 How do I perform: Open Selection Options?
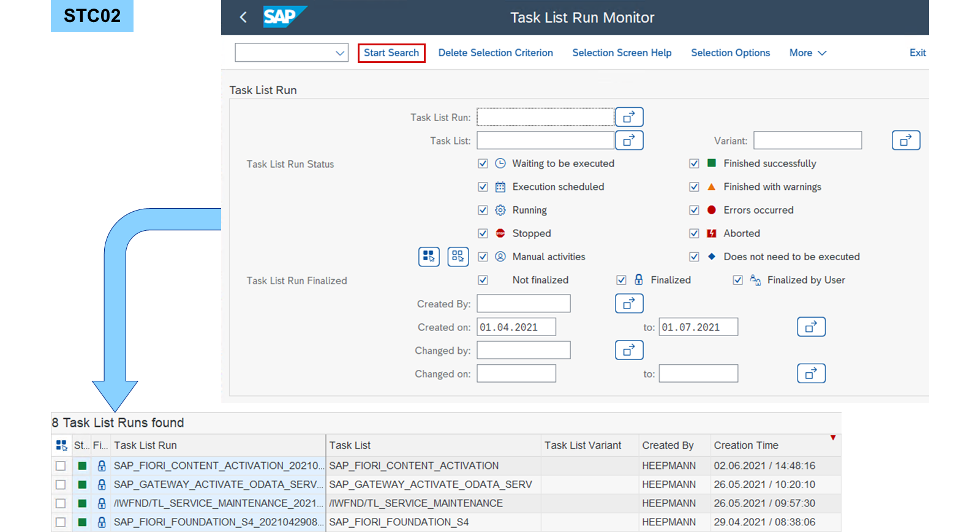click(x=730, y=53)
